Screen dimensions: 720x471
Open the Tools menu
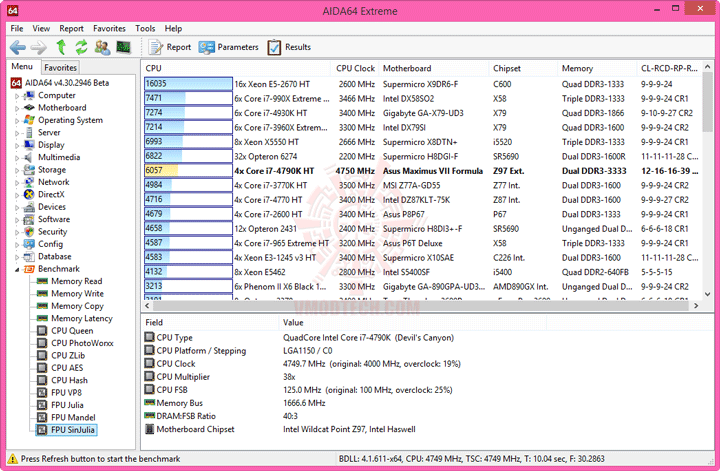(145, 28)
